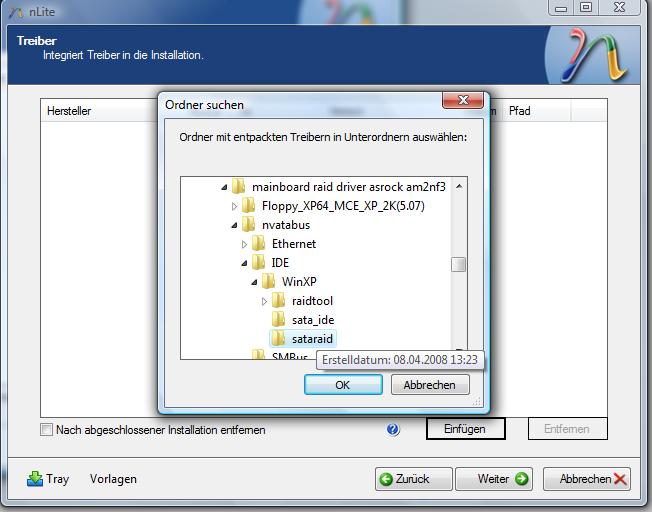Click the sataraid folder icon
Image resolution: width=652 pixels, height=512 pixels.
278,339
